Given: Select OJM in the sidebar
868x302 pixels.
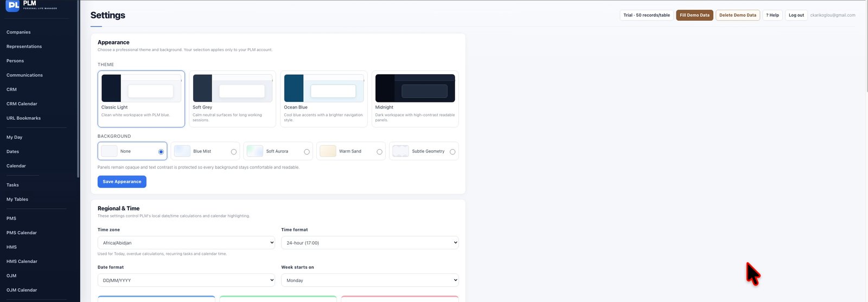Looking at the screenshot, I should (11, 276).
